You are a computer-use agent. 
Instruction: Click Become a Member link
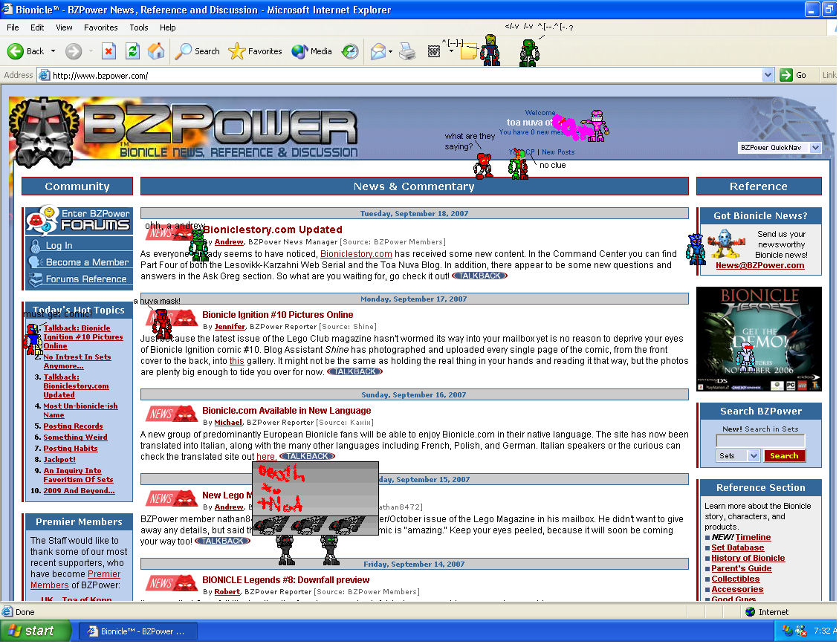point(87,262)
